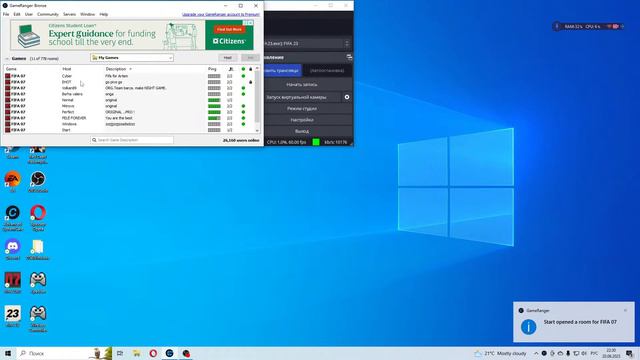Open the Window menu in GameRanger

(x=87, y=14)
